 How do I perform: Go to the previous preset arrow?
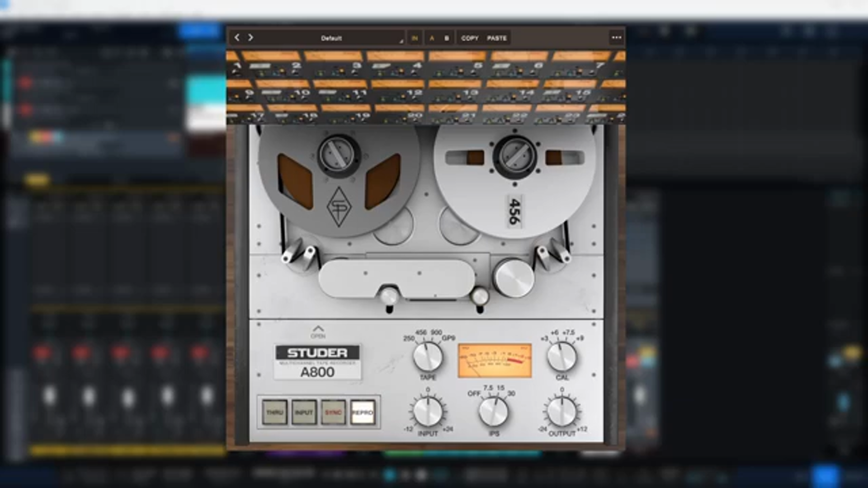(237, 38)
